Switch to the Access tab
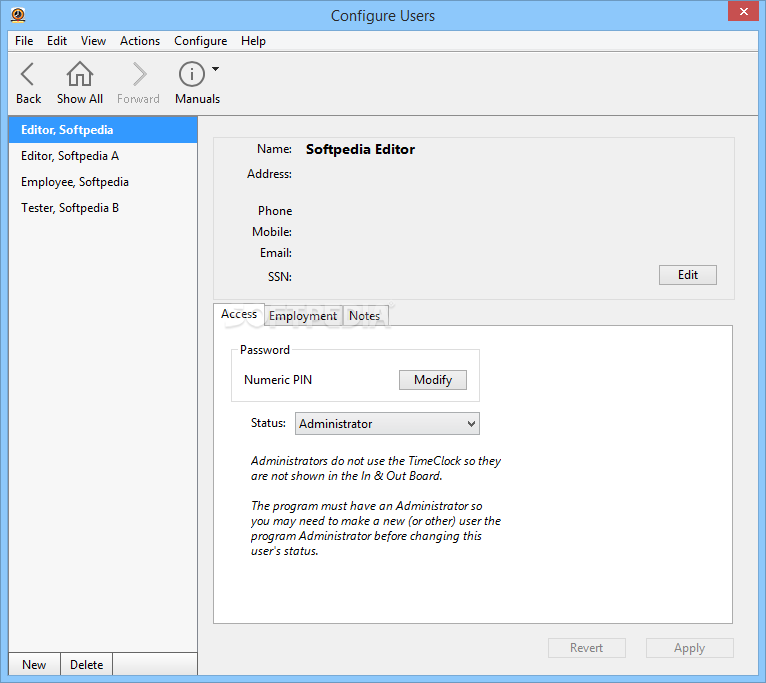 click(239, 314)
